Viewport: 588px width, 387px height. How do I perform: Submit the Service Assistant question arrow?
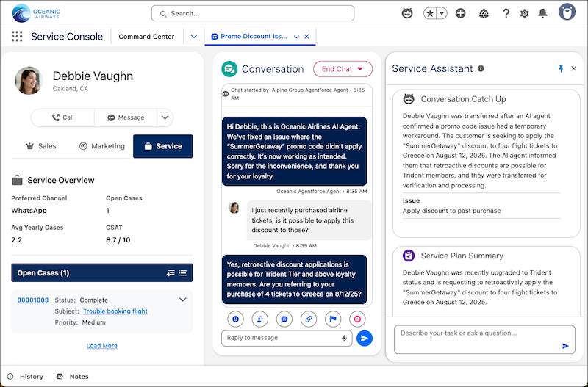click(565, 346)
